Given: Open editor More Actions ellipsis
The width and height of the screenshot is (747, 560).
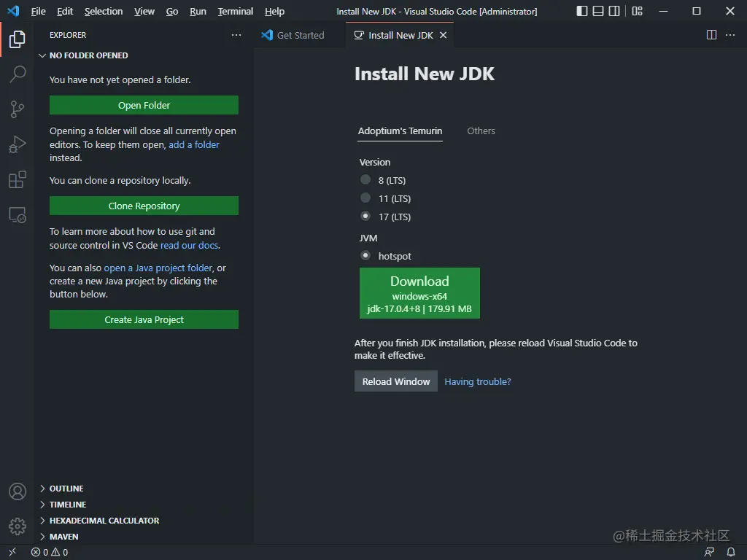Looking at the screenshot, I should coord(729,35).
